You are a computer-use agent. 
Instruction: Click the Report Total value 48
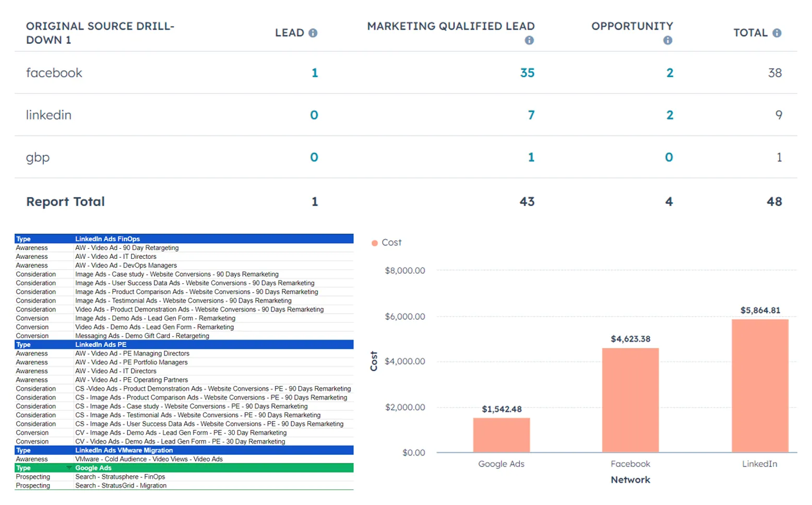tap(774, 201)
